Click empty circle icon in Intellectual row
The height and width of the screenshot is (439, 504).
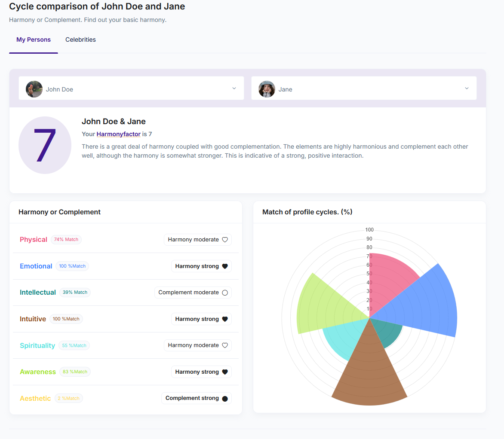coord(225,293)
